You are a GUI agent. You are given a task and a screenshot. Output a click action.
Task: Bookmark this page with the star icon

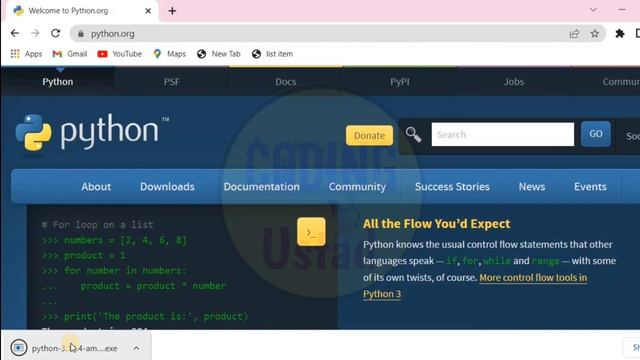[595, 34]
